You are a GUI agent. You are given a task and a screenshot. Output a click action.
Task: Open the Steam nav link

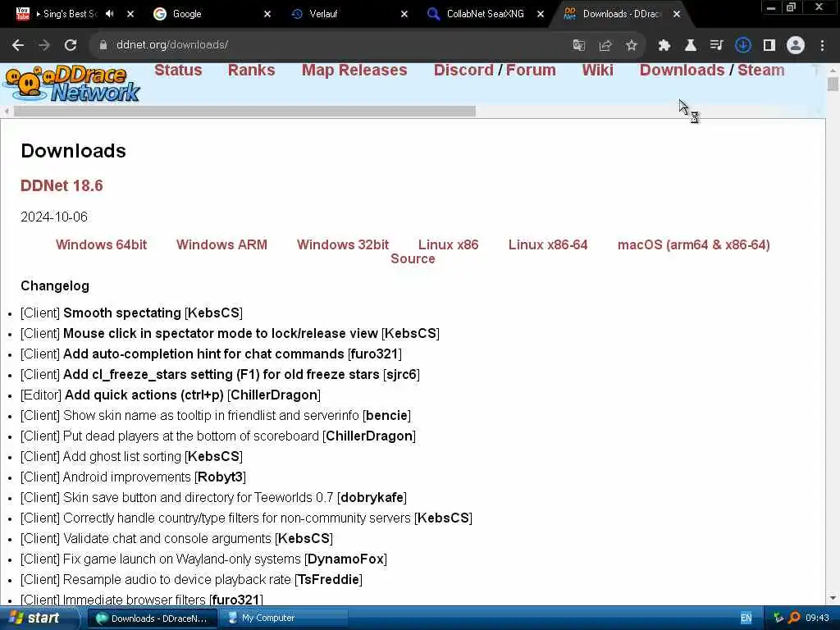click(x=761, y=71)
